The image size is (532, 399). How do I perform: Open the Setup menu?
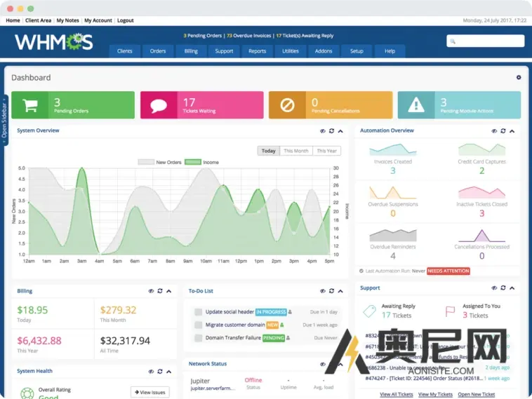tap(357, 51)
